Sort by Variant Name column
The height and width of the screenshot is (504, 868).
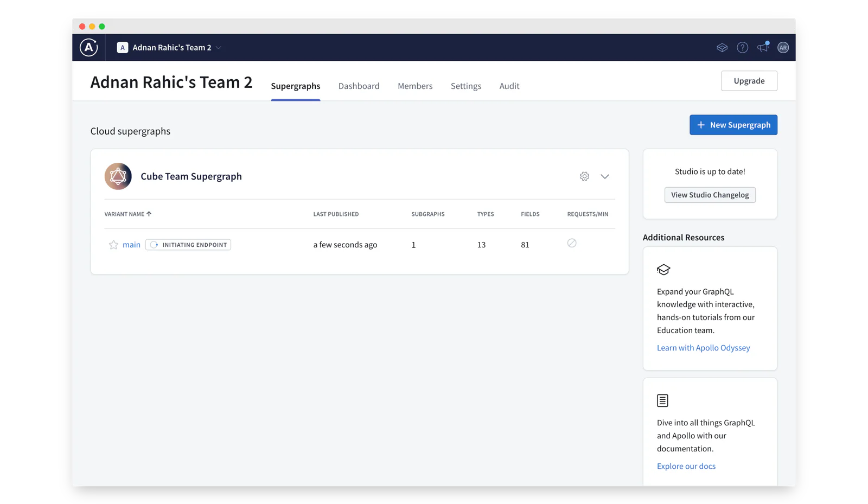click(x=128, y=214)
